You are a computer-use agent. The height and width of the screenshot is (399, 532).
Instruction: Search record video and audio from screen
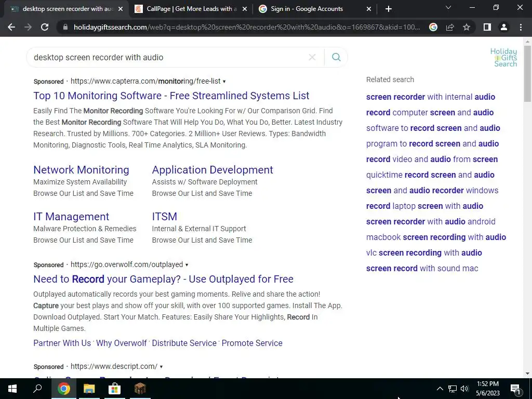coord(432,159)
